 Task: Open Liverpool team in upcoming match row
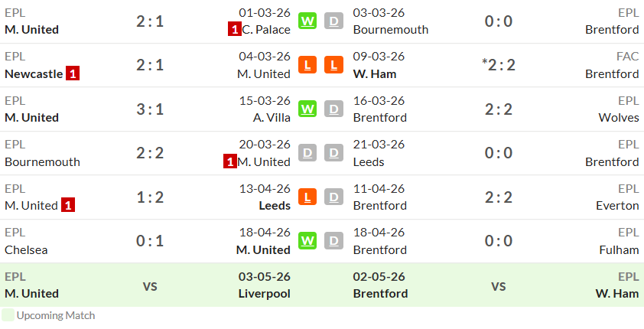coord(265,294)
